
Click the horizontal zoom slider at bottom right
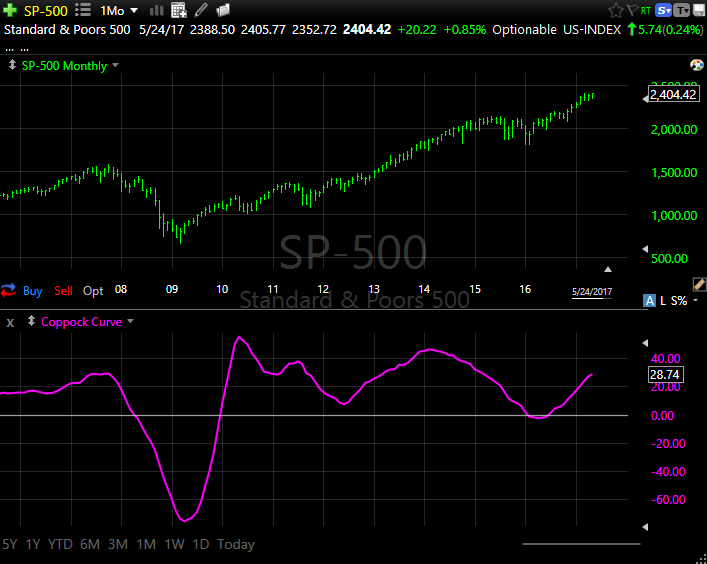[x=581, y=544]
